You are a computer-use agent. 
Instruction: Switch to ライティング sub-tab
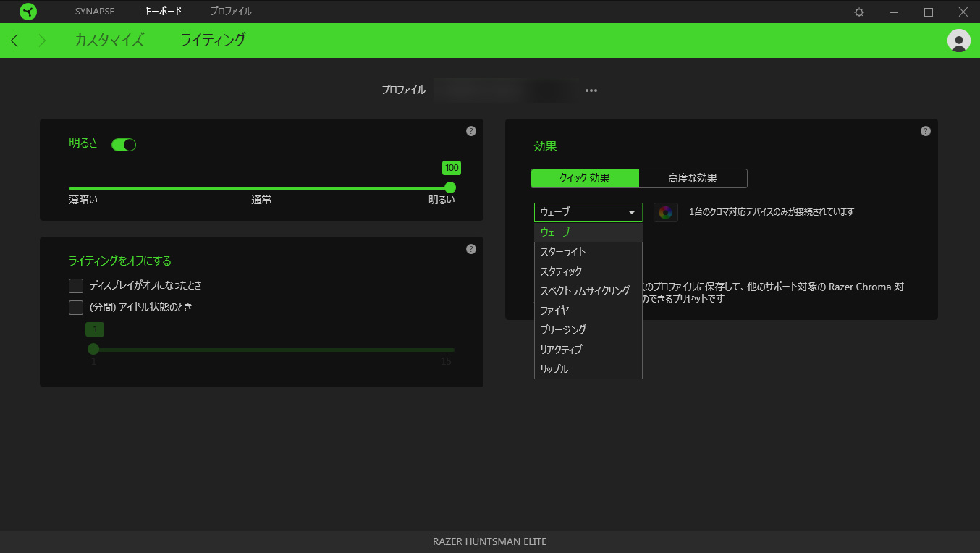coord(213,41)
